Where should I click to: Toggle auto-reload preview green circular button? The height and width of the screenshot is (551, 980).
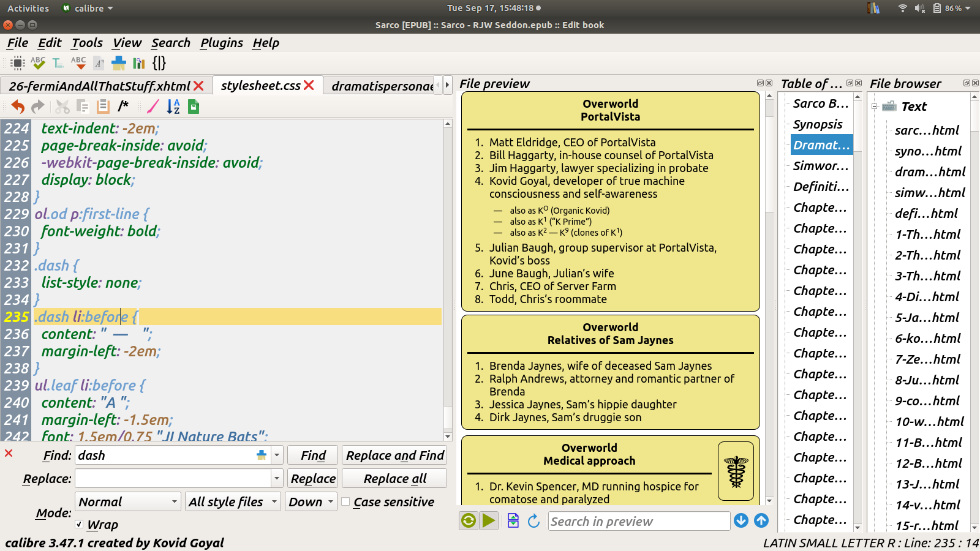[x=469, y=520]
